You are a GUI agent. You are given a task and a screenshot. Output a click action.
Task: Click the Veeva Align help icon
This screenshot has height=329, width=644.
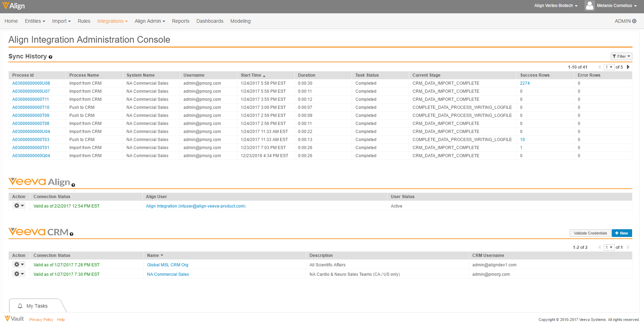[73, 185]
